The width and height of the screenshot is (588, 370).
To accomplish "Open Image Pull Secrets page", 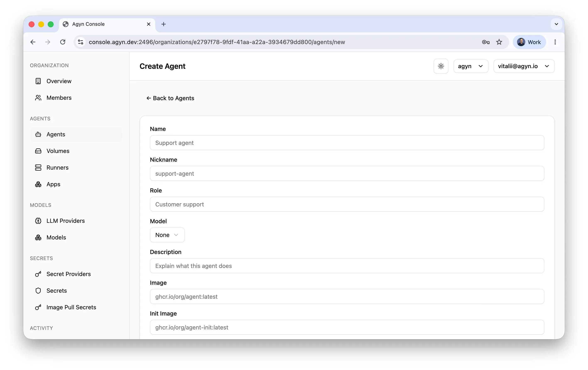I will [76, 307].
